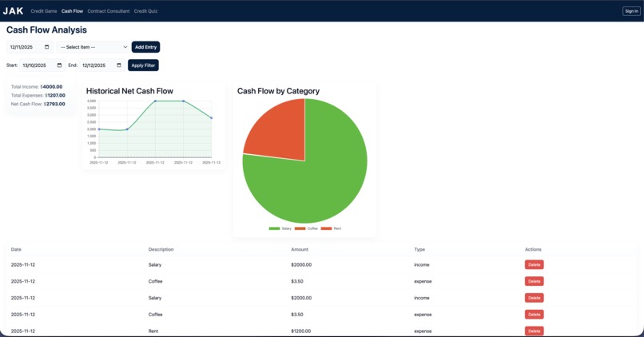
Task: Click Net Cash Flow value $2793.00
Action: tap(54, 104)
